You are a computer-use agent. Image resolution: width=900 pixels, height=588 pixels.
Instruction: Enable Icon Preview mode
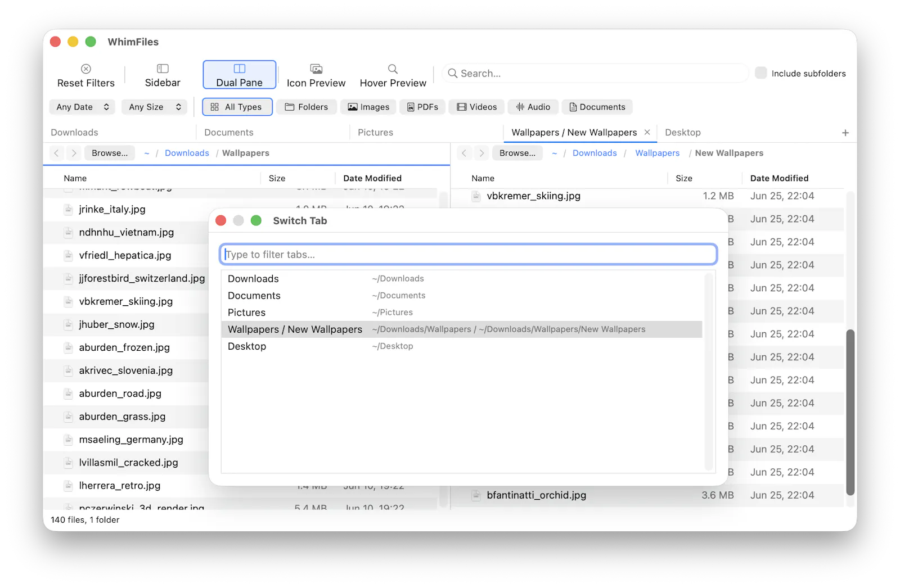coord(316,75)
